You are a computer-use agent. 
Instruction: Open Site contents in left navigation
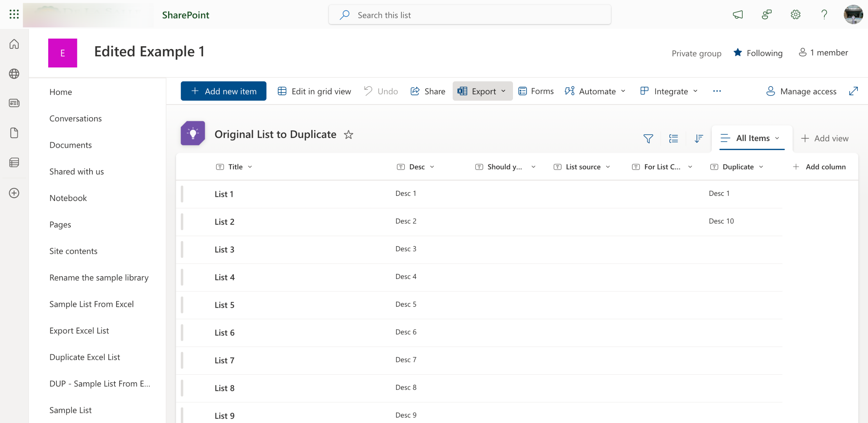coord(73,251)
